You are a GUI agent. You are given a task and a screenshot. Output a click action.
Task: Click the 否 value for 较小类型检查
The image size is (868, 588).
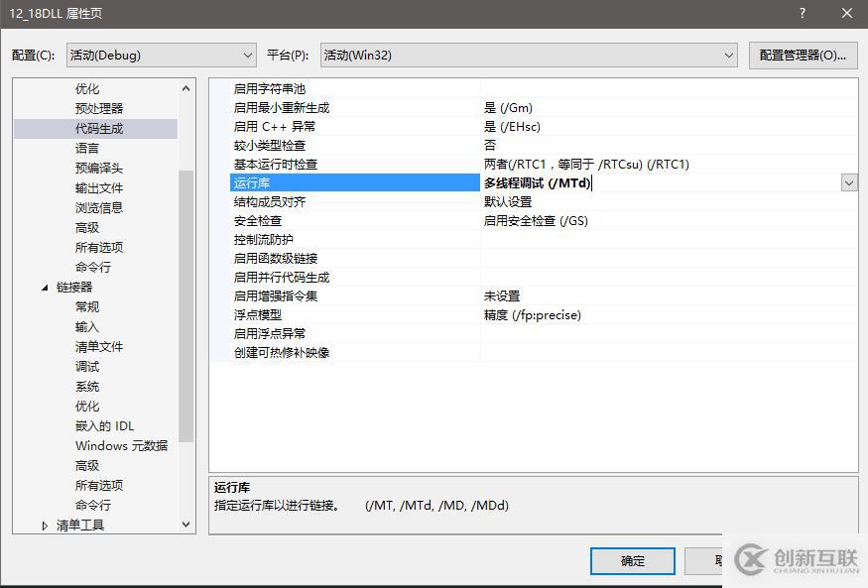(490, 146)
